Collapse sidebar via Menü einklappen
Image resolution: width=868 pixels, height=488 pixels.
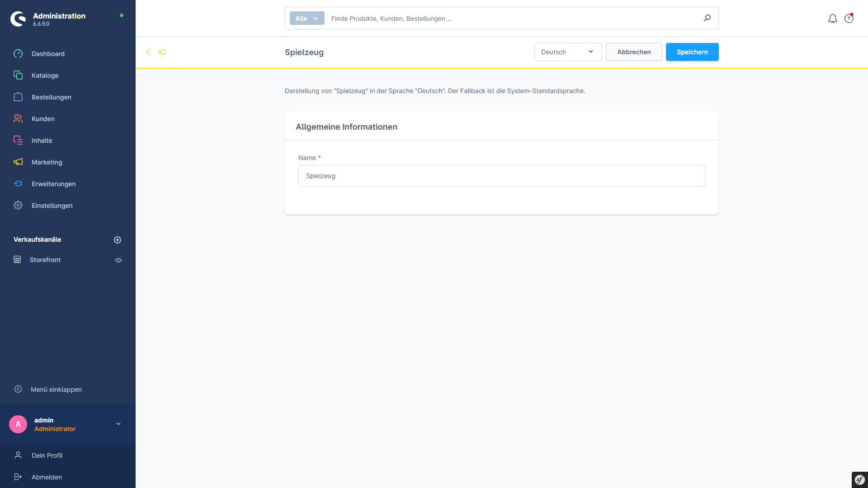(56, 389)
